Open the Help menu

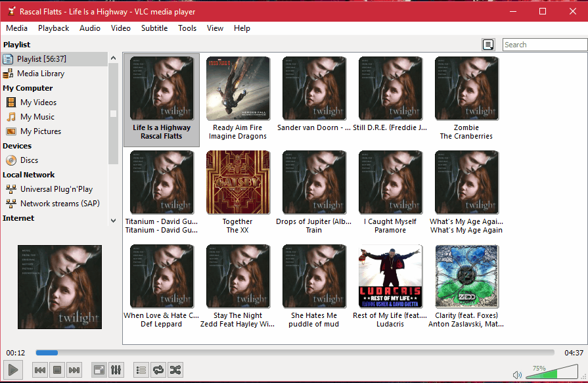[x=242, y=28]
